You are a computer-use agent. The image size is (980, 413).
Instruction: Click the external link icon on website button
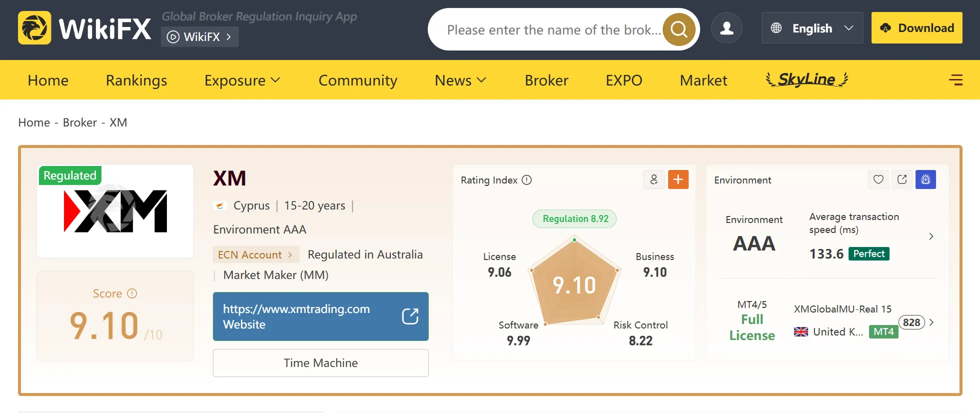(410, 316)
